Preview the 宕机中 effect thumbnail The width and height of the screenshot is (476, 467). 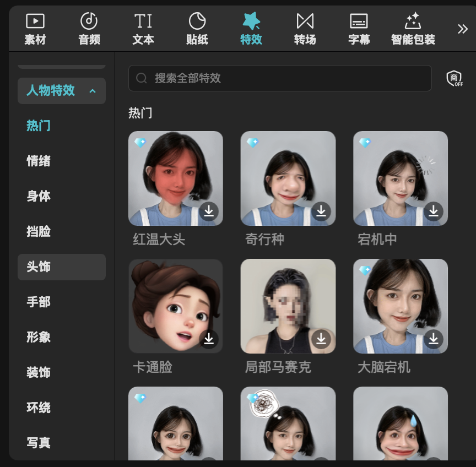point(401,178)
